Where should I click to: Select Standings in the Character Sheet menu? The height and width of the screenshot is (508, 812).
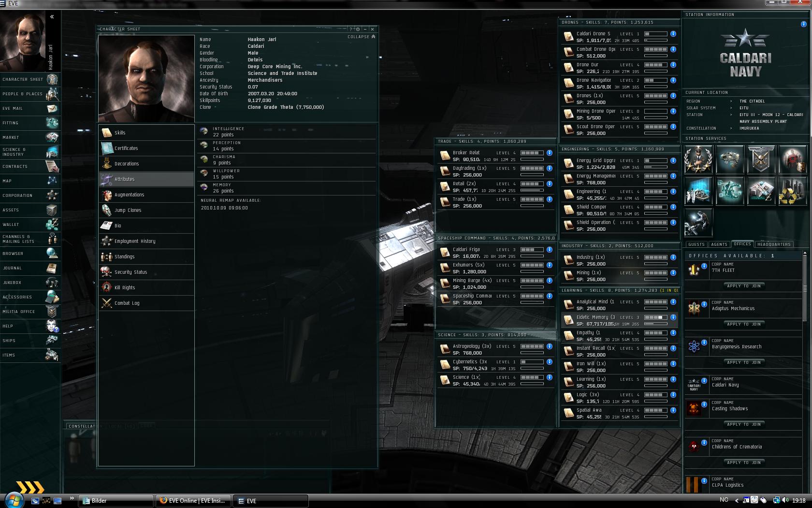pos(146,256)
